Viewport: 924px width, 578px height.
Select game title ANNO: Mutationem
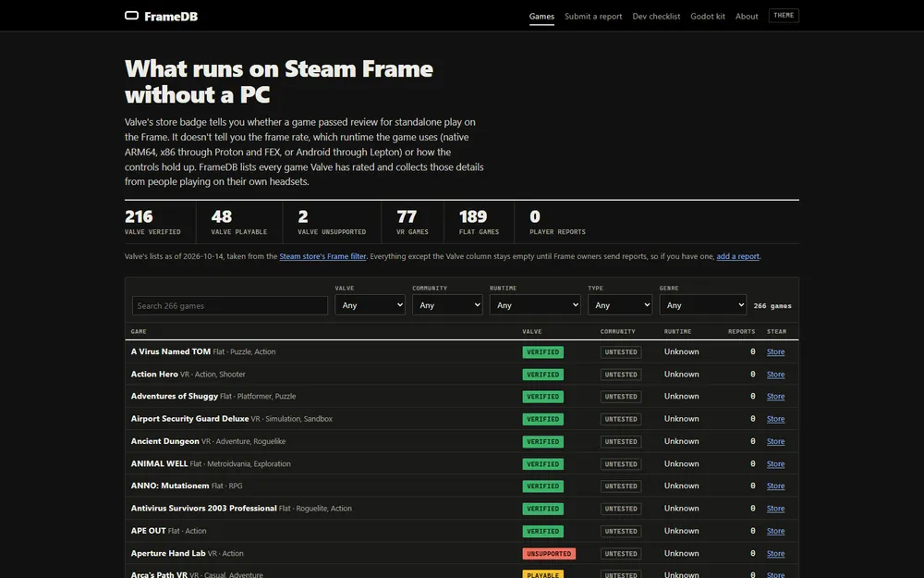pos(170,486)
